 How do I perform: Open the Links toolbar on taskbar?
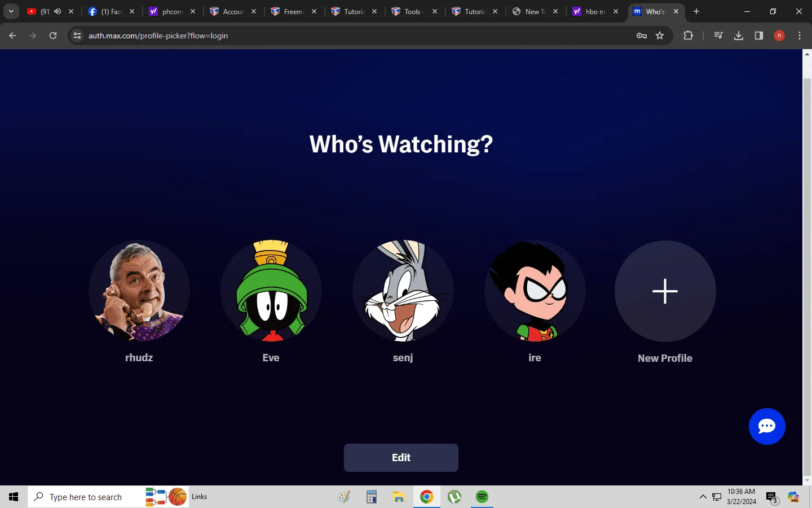coord(199,497)
